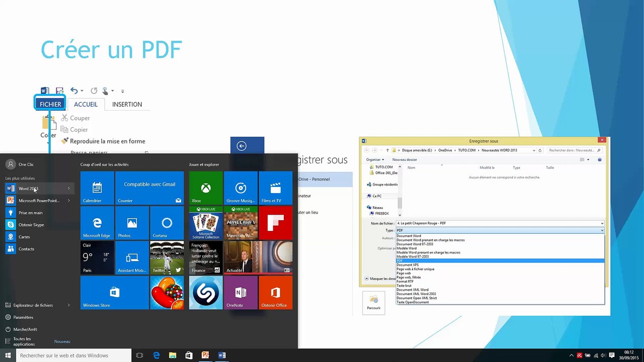Launch the Candy Crush tile
Image resolution: width=644 pixels, height=362 pixels.
pyautogui.click(x=167, y=293)
